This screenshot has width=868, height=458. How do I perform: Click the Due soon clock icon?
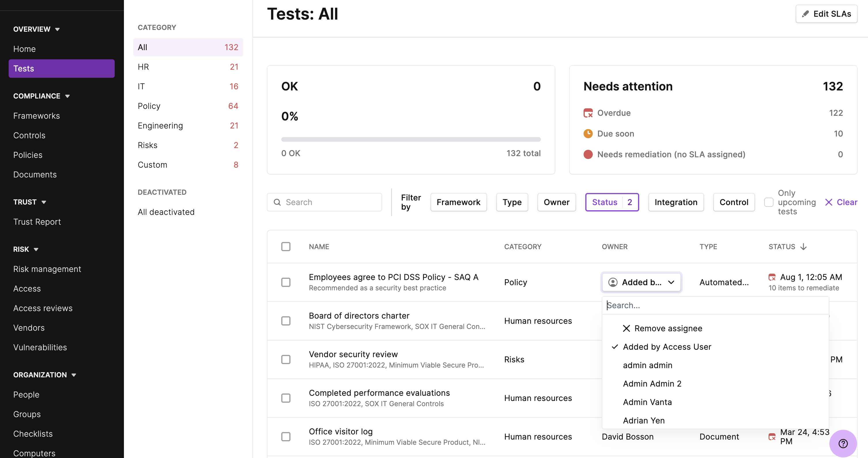(588, 134)
